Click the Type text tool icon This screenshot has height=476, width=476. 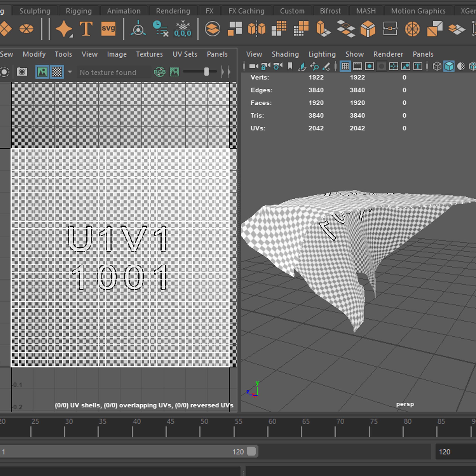click(x=86, y=29)
